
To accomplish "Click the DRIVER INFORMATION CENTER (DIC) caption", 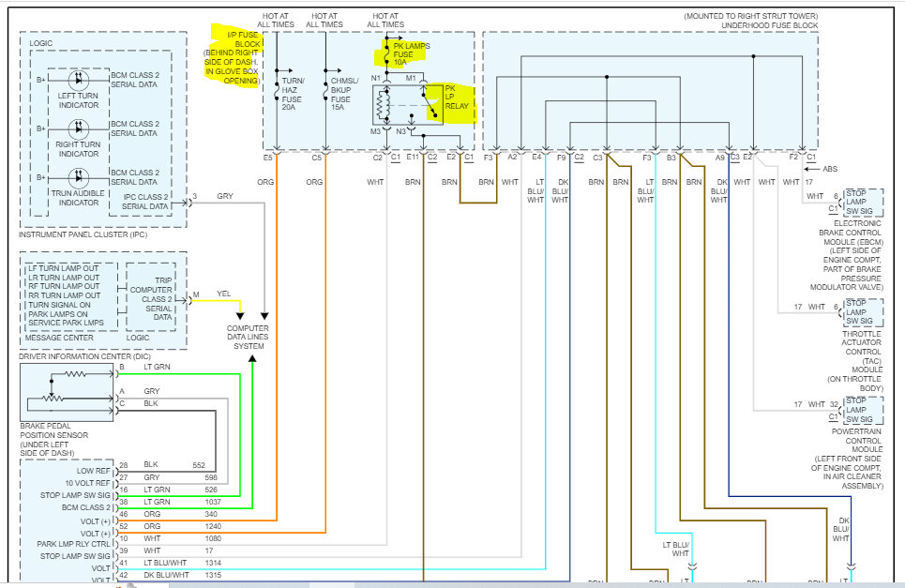I will pos(84,356).
